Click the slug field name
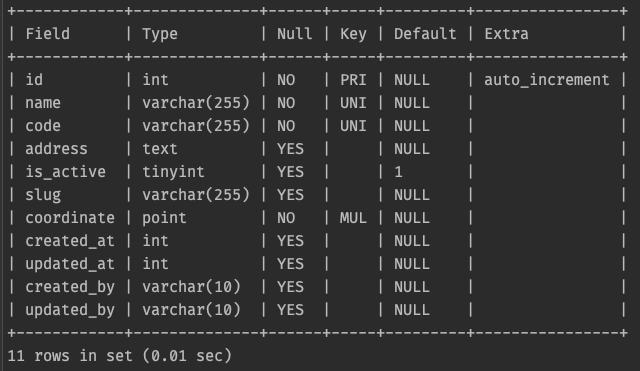The height and width of the screenshot is (371, 640). [x=43, y=195]
